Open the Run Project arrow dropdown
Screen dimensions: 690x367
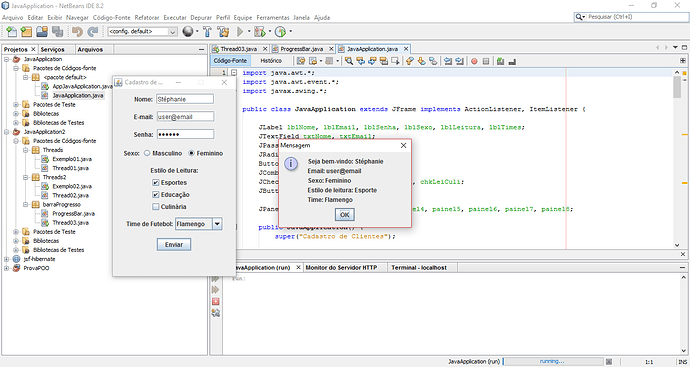[249, 31]
